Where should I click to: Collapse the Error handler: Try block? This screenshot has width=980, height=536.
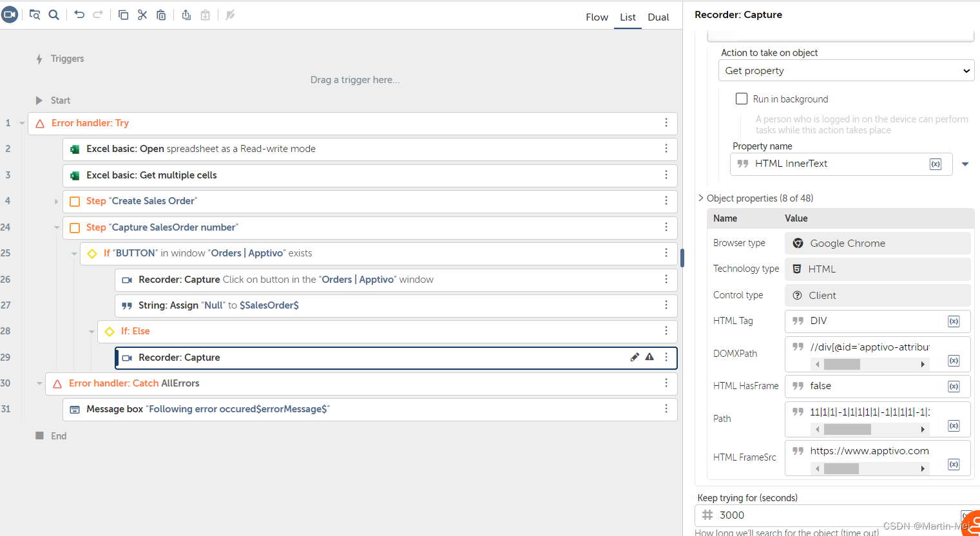coord(22,123)
